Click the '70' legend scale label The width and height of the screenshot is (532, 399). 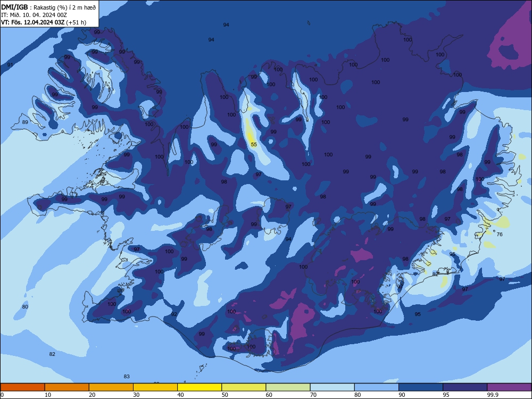click(x=313, y=395)
